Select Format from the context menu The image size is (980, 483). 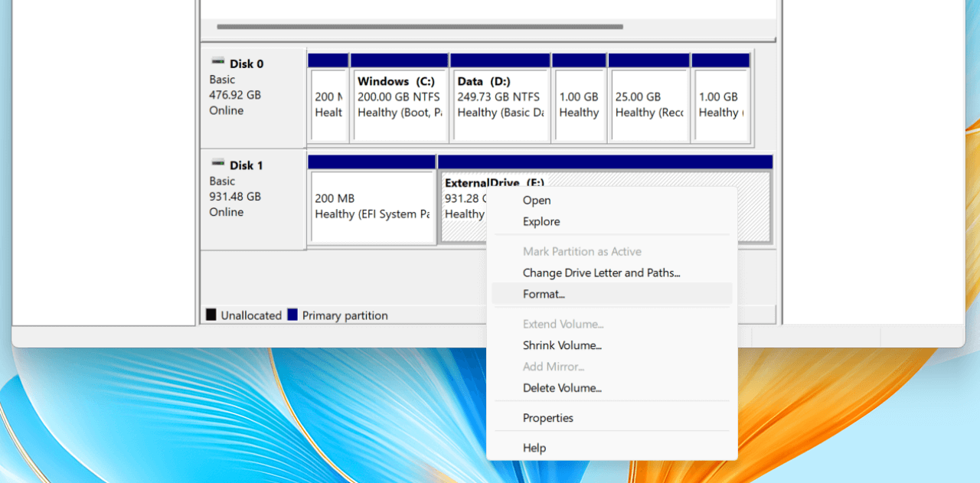coord(544,294)
